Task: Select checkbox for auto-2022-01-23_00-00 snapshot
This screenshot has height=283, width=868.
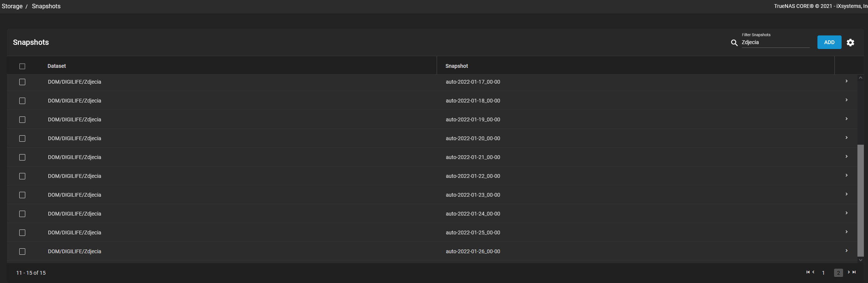Action: coord(22,195)
